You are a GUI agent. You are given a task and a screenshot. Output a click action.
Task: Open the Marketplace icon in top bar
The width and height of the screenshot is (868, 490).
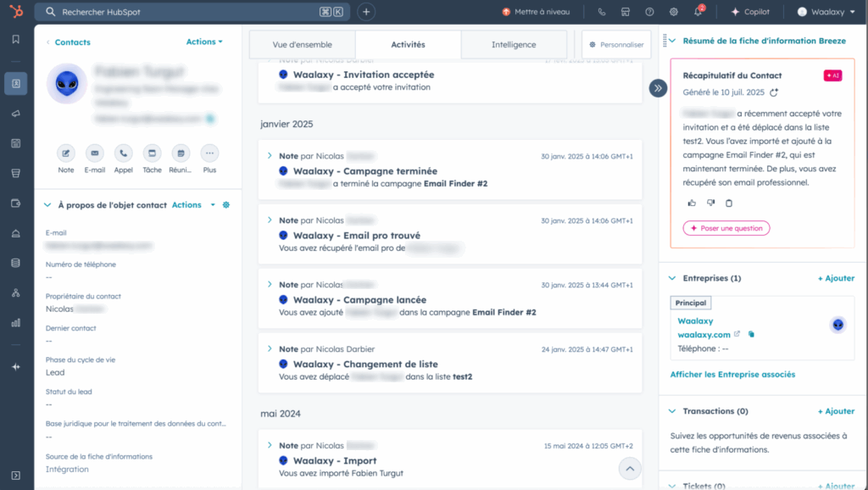pyautogui.click(x=626, y=12)
